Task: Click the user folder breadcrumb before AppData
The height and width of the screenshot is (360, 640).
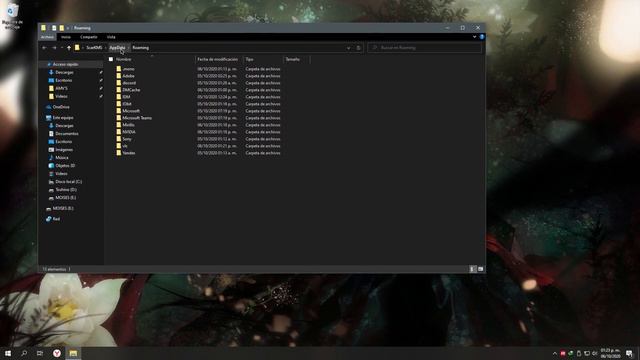Action: (x=94, y=48)
